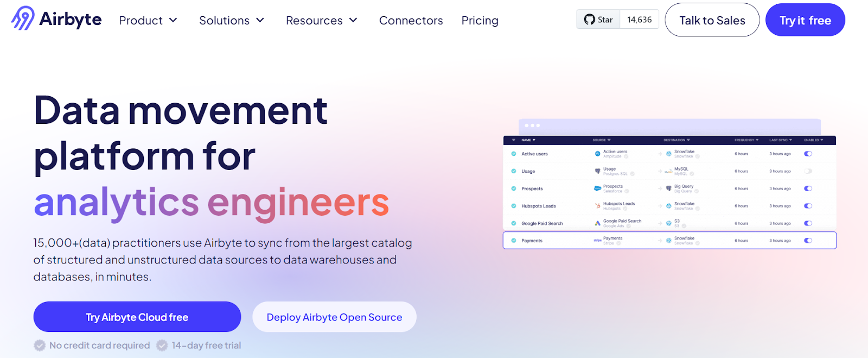Viewport: 868px width, 358px height.
Task: Click the 14,636 star count
Action: (640, 20)
